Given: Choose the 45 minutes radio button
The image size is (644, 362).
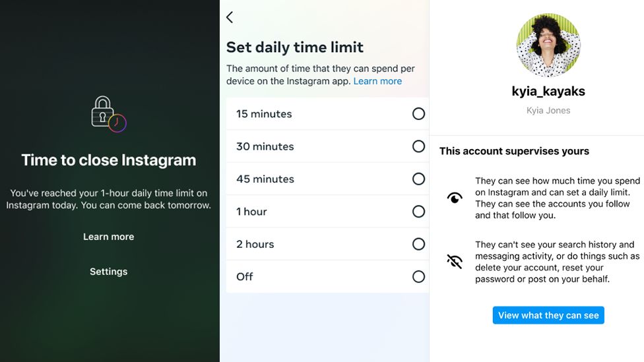Looking at the screenshot, I should tap(418, 179).
